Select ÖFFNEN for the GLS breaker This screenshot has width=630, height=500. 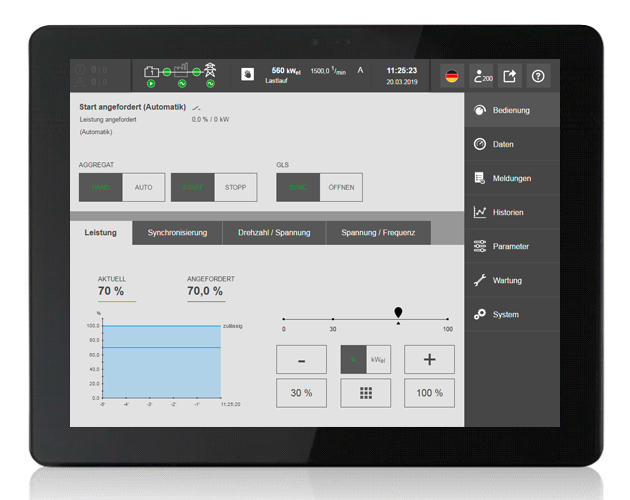[341, 187]
